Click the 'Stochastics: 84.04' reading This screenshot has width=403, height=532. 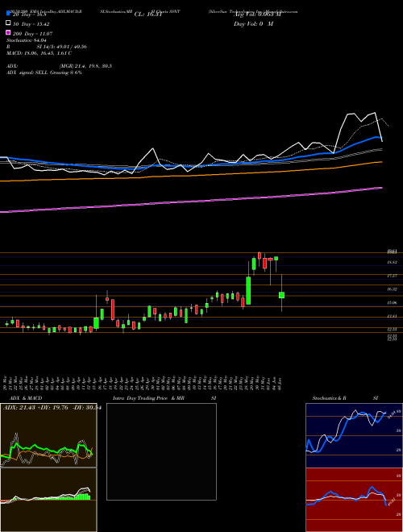[x=26, y=40]
